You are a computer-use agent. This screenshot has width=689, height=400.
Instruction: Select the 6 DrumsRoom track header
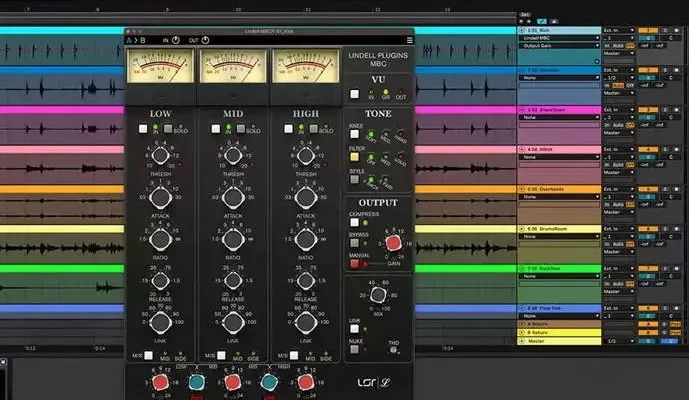(x=559, y=228)
